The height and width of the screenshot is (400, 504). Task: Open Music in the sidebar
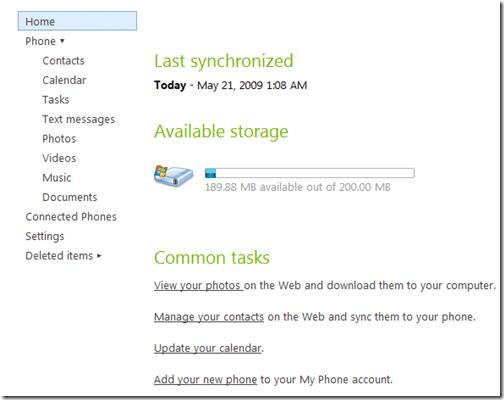(x=57, y=178)
